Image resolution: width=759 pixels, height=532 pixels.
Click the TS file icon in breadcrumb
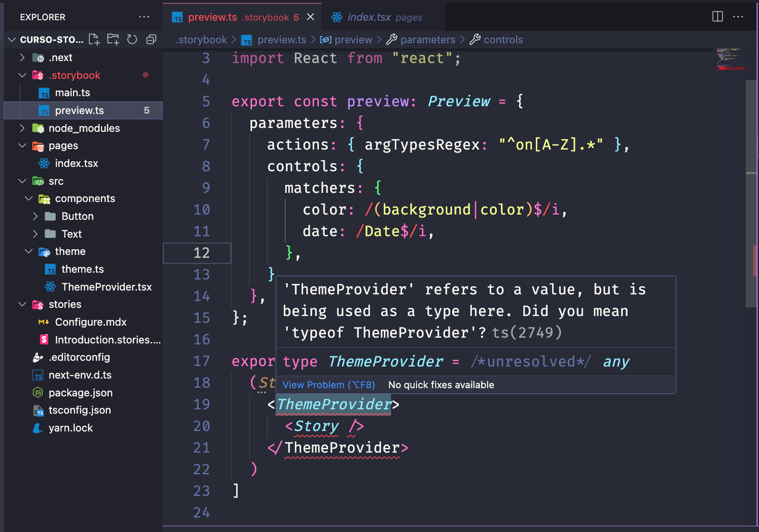[x=247, y=40]
